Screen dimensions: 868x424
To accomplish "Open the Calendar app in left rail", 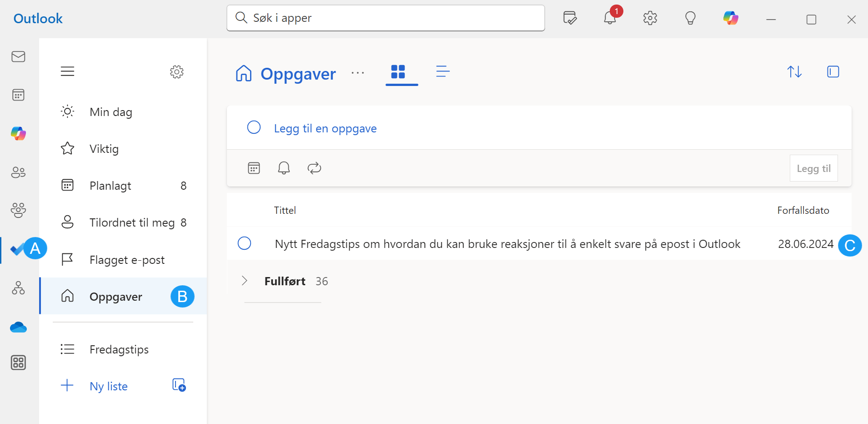I will (18, 95).
